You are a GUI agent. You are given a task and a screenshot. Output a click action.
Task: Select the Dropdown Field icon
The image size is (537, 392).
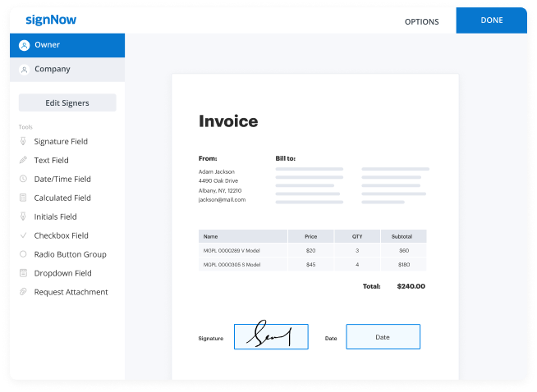pos(23,274)
